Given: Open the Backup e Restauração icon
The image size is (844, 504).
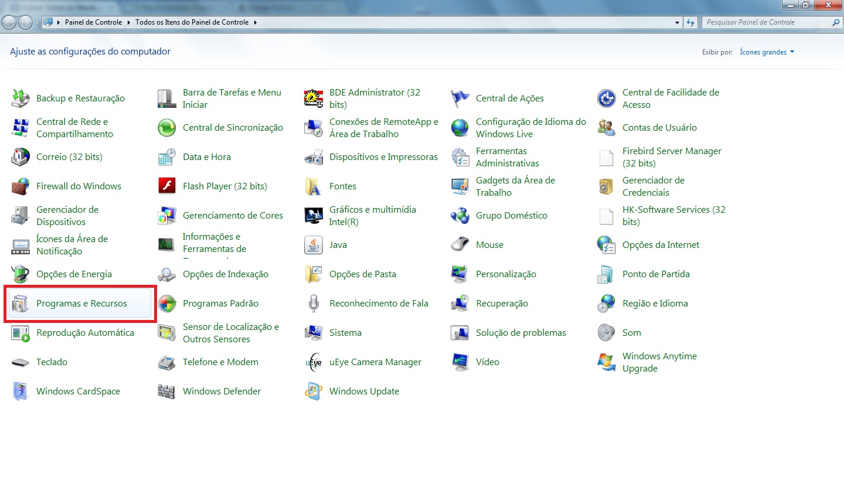Looking at the screenshot, I should tap(21, 98).
